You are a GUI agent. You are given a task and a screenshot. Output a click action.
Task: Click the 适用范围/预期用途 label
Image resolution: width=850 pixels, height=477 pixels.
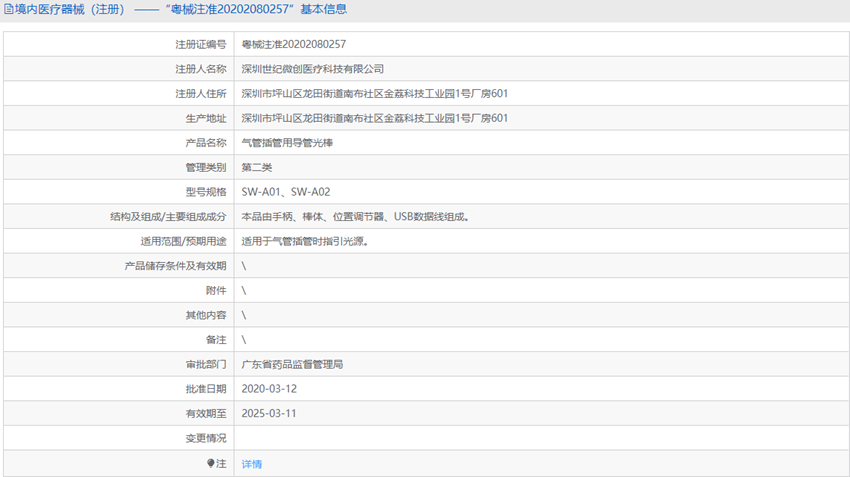pyautogui.click(x=183, y=241)
